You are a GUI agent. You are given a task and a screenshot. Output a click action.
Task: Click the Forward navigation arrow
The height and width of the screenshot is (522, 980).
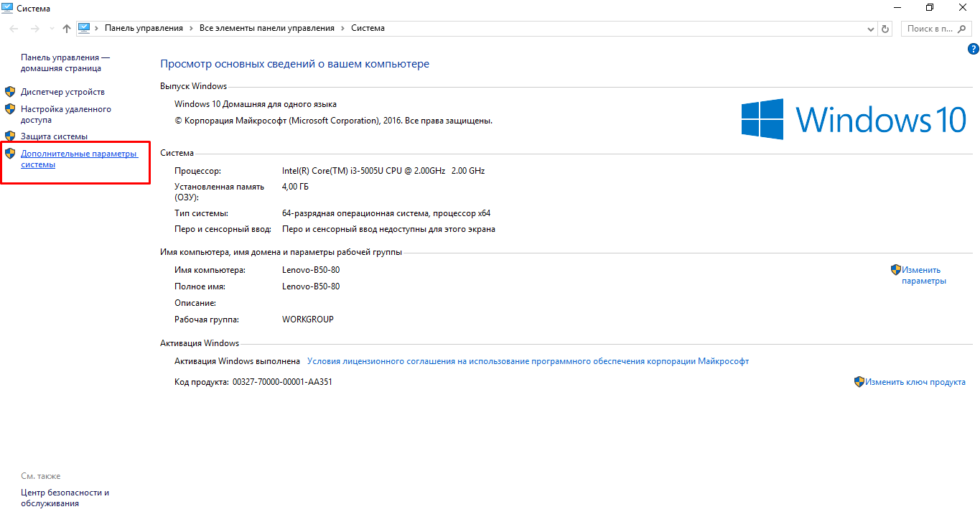point(34,29)
